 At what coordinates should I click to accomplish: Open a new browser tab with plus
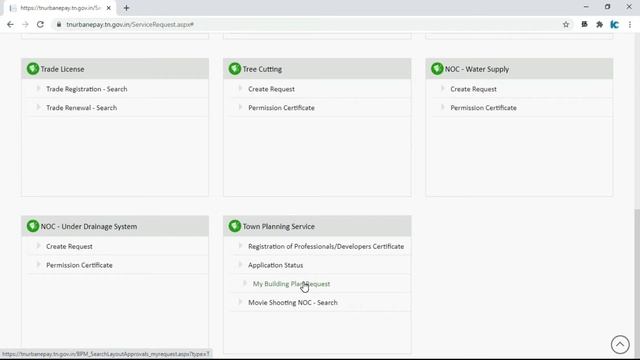(x=126, y=8)
